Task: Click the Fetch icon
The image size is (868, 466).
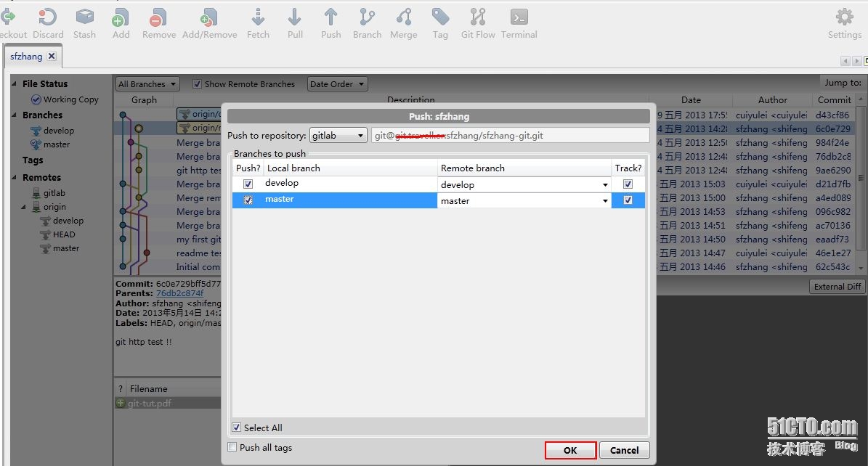Action: click(x=258, y=23)
